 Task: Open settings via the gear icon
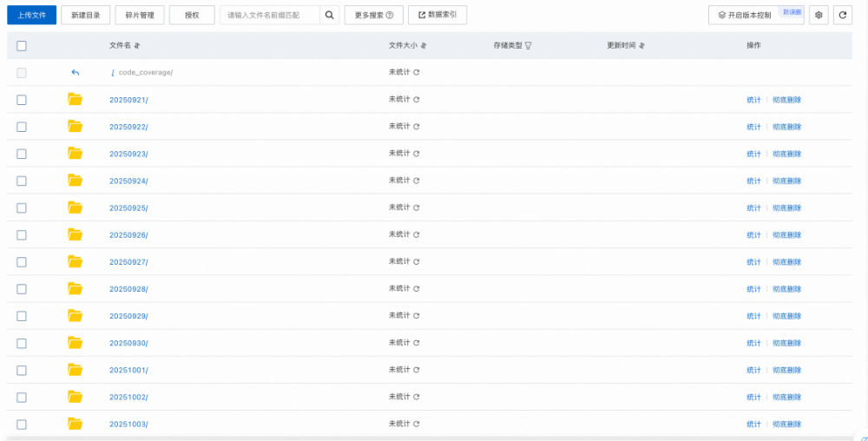pos(819,15)
